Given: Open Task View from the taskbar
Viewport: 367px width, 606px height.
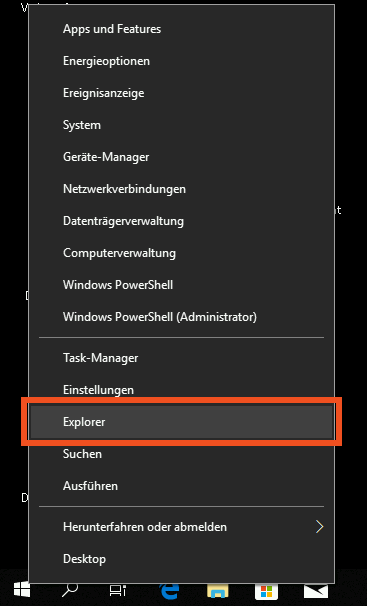Looking at the screenshot, I should (118, 591).
